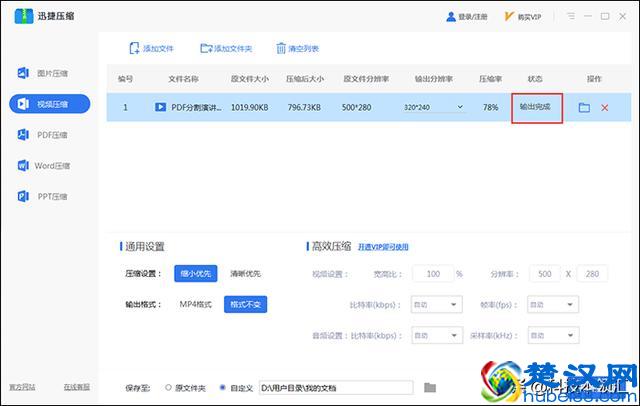Click the 状态 column header

coord(535,79)
